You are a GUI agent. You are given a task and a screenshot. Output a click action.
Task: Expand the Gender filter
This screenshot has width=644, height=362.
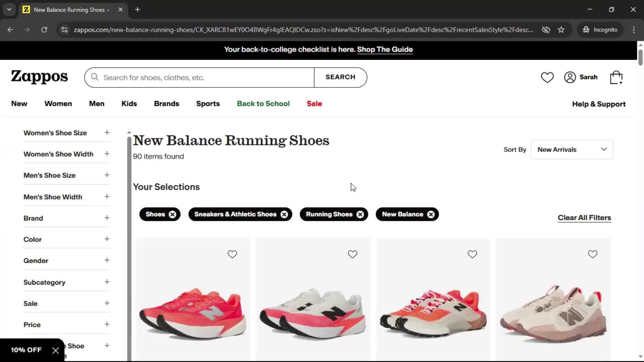click(x=67, y=260)
